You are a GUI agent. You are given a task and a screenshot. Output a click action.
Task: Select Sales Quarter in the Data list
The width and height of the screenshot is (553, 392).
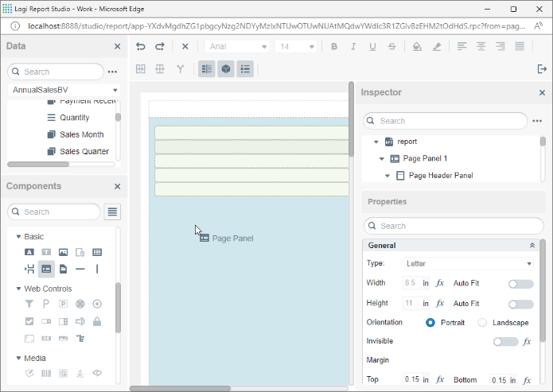click(x=84, y=151)
